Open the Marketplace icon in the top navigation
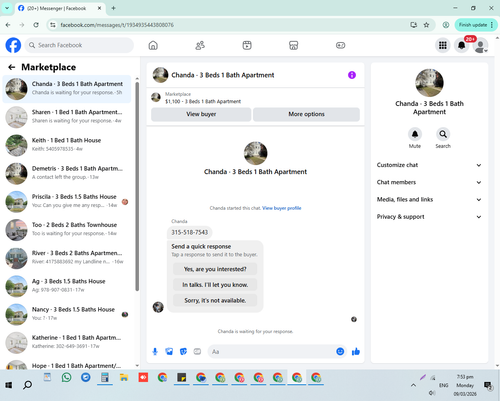This screenshot has height=401, width=500. [293, 45]
